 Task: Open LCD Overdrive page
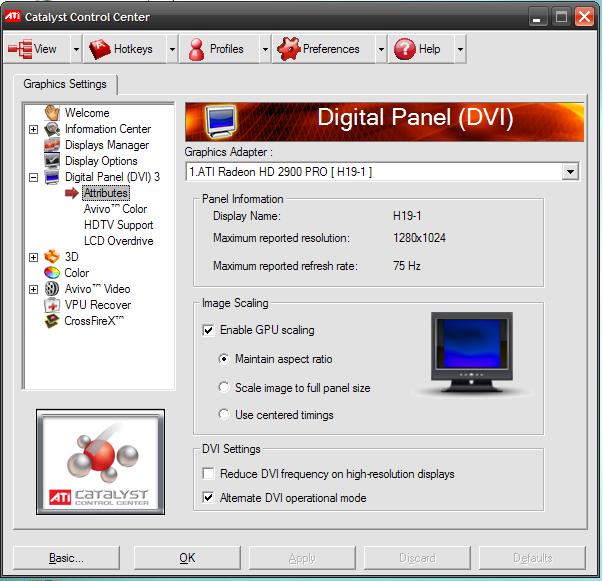[118, 241]
